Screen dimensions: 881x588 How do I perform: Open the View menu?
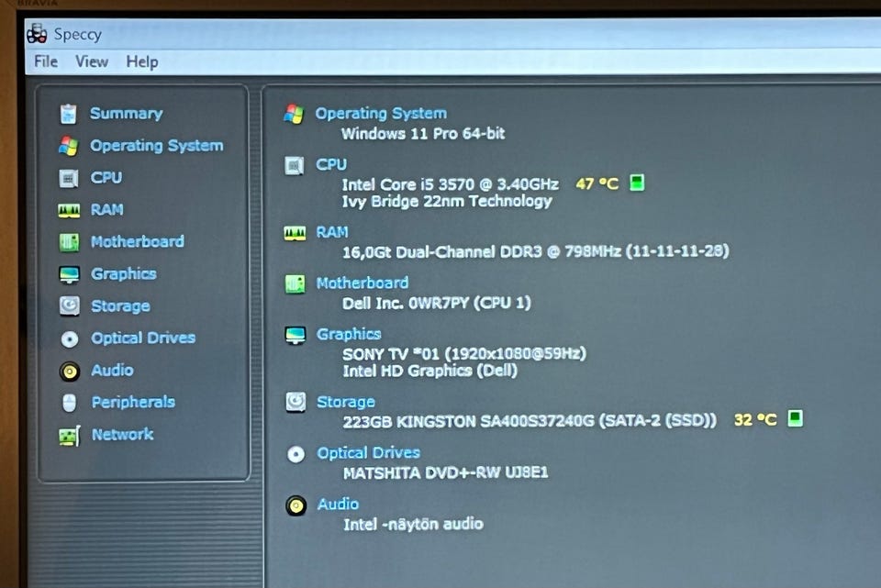pos(92,61)
